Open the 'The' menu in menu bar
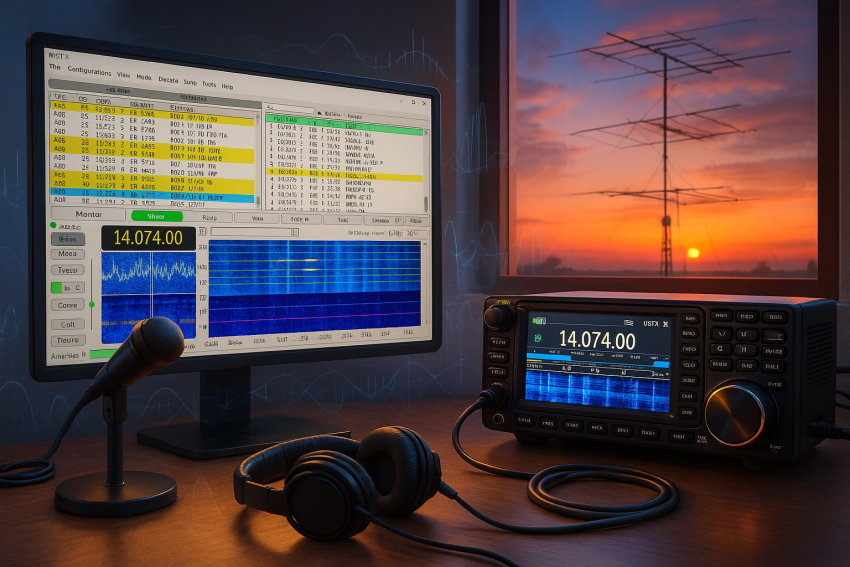Viewport: 850px width, 567px height. [55, 67]
